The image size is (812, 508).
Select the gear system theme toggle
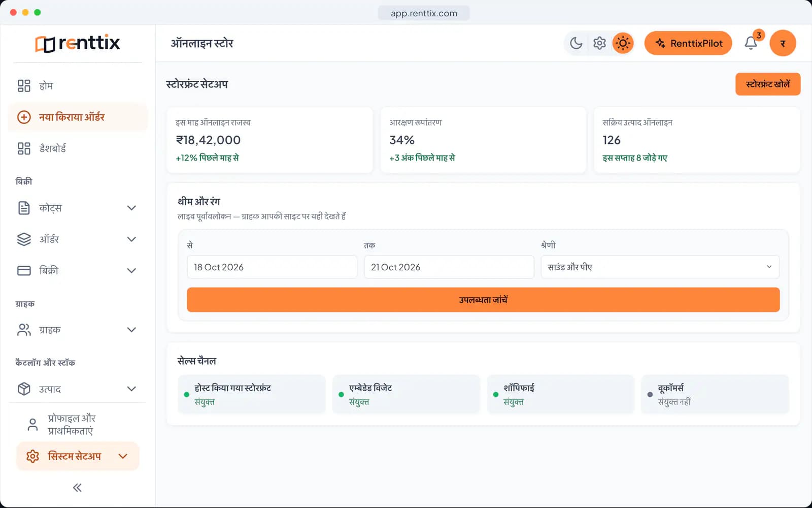coord(599,43)
